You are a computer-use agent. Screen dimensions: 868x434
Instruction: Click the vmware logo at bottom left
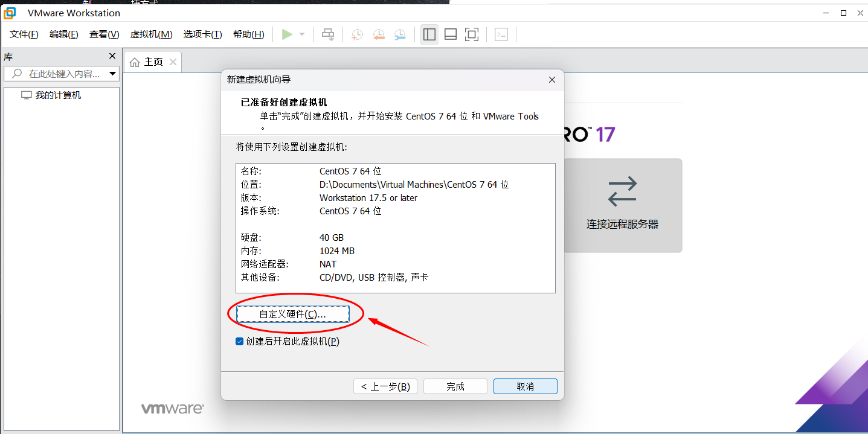point(173,409)
